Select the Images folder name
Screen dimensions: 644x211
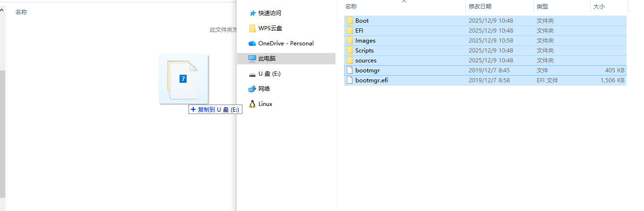click(365, 41)
